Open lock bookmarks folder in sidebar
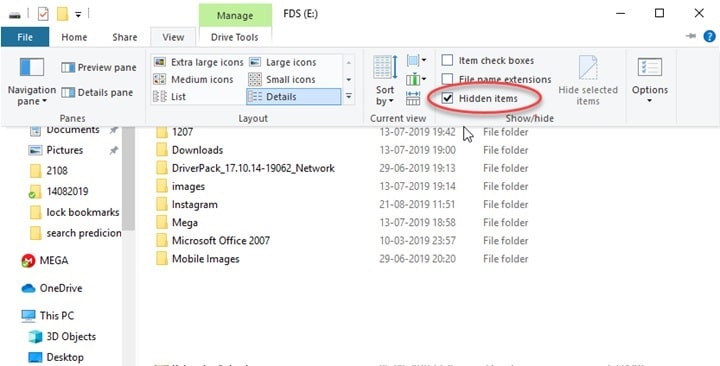720x366 pixels. tap(83, 212)
